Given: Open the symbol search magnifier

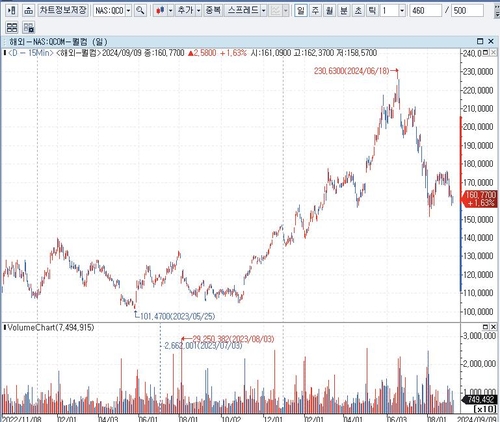Looking at the screenshot, I should pyautogui.click(x=140, y=11).
